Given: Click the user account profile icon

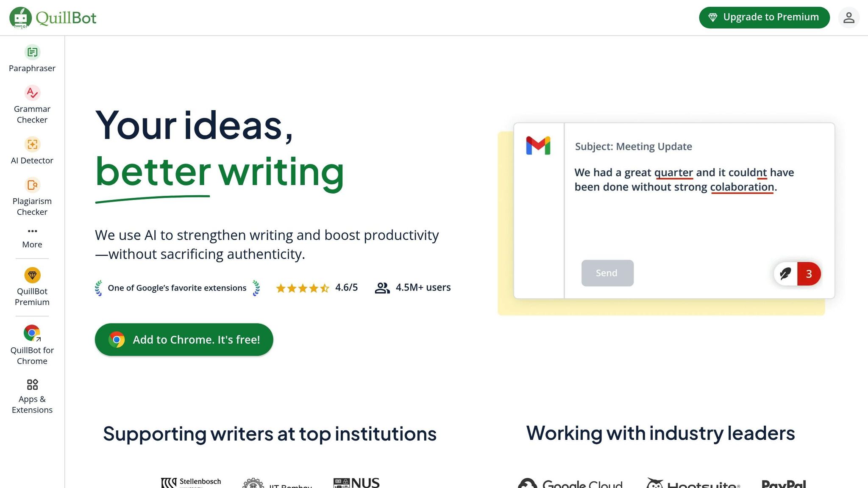Looking at the screenshot, I should click(849, 18).
